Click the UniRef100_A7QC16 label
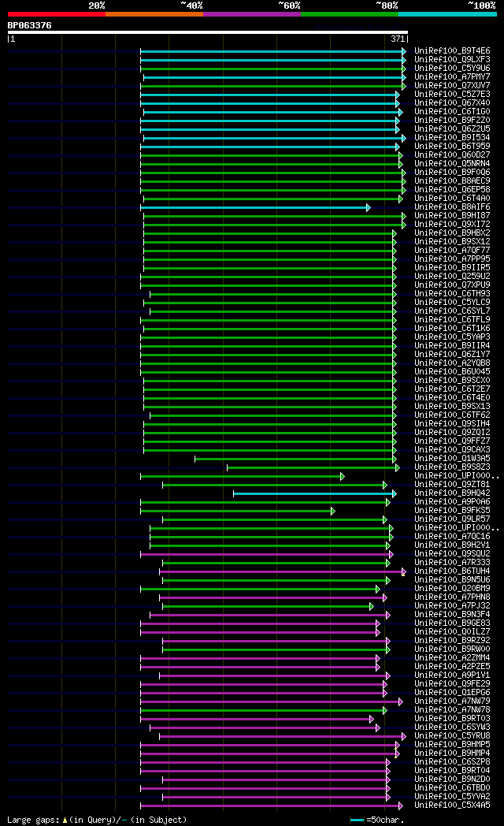 point(452,537)
